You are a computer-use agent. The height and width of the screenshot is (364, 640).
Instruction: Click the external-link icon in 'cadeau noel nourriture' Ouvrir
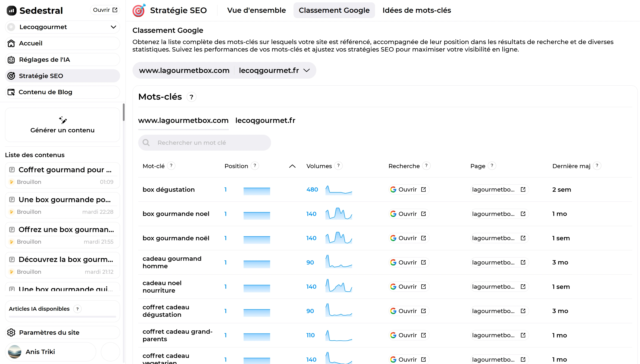click(423, 287)
